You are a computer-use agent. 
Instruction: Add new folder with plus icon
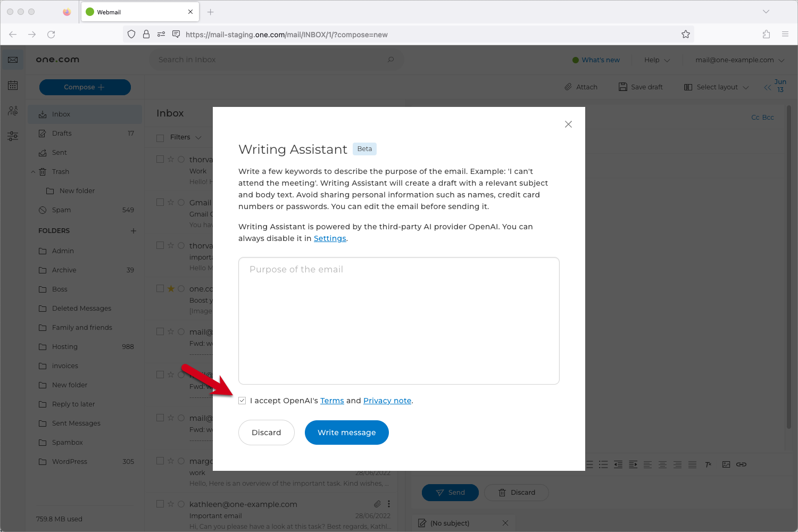point(134,231)
